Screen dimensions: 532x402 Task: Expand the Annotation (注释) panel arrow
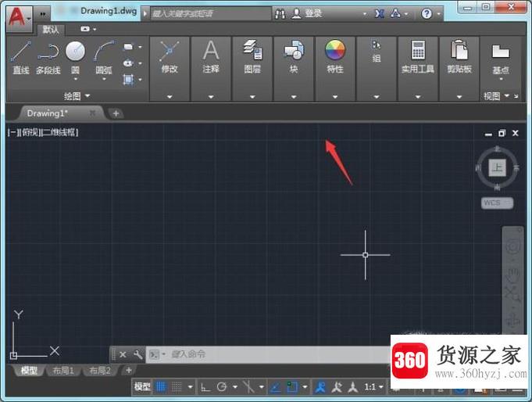[211, 97]
